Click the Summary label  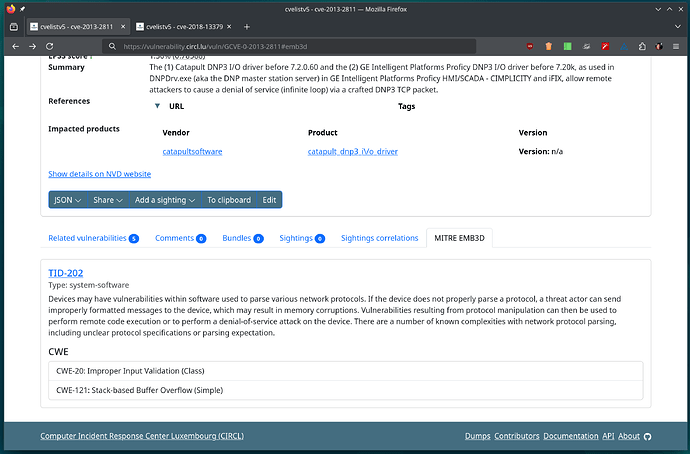[x=66, y=67]
